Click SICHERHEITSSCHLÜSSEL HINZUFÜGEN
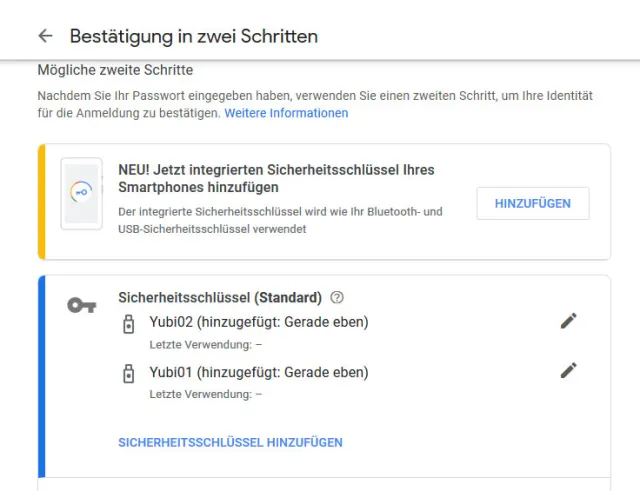 [x=230, y=442]
